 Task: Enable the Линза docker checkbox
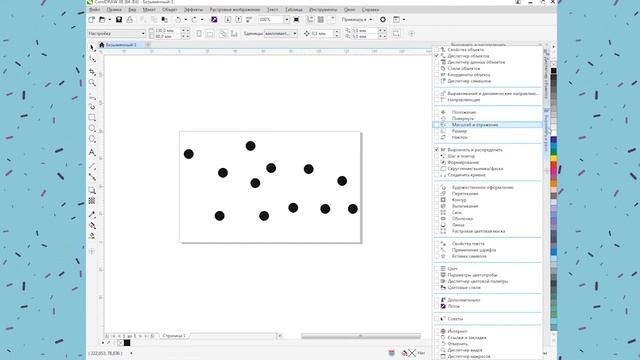coord(437,225)
